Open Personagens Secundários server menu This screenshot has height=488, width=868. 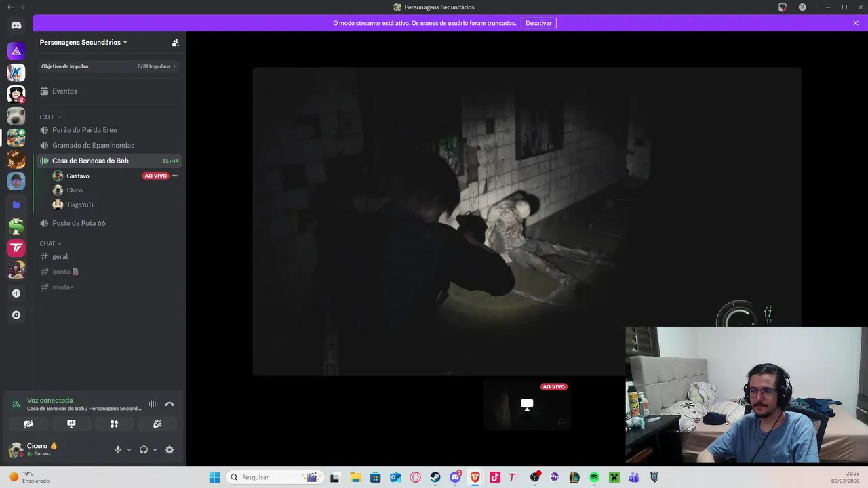pos(84,42)
